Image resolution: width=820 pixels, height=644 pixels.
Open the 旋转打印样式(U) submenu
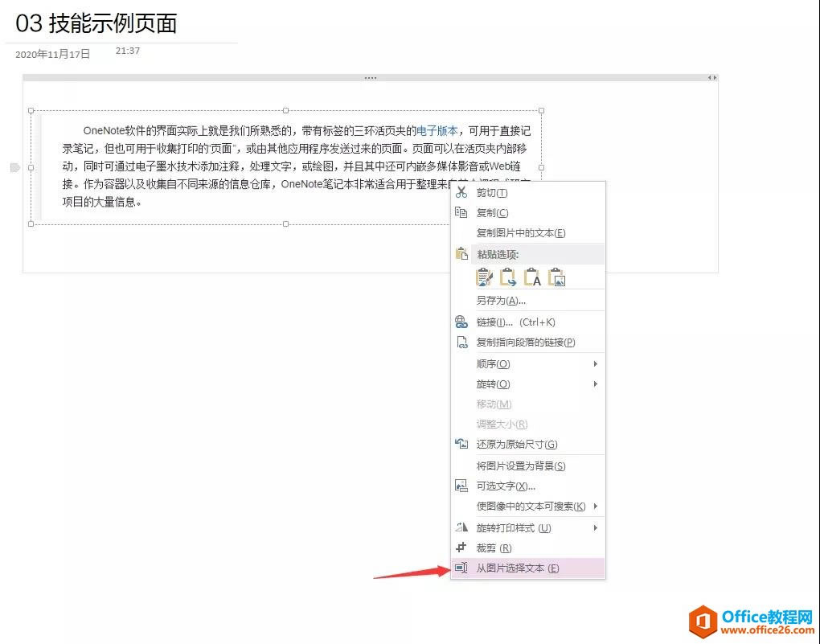[x=595, y=527]
